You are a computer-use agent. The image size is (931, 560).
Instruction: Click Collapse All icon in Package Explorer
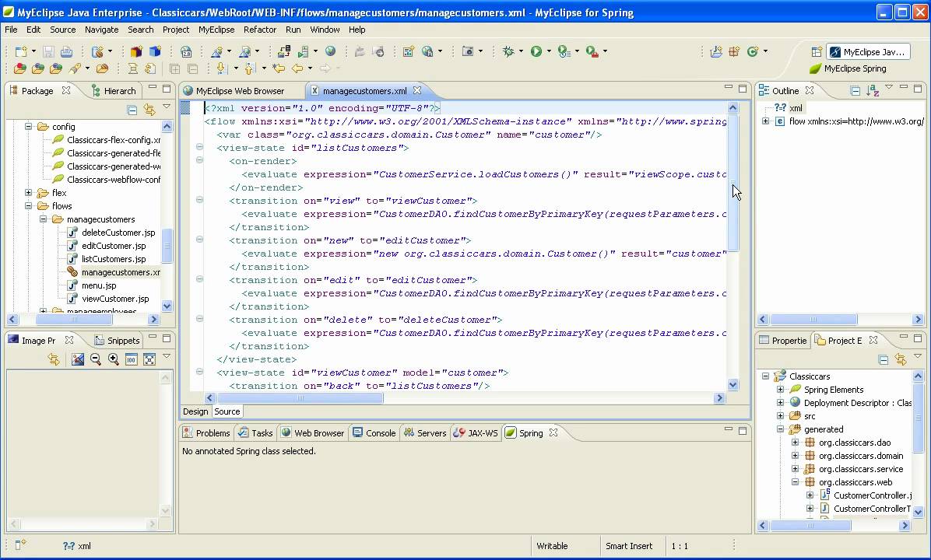[132, 110]
